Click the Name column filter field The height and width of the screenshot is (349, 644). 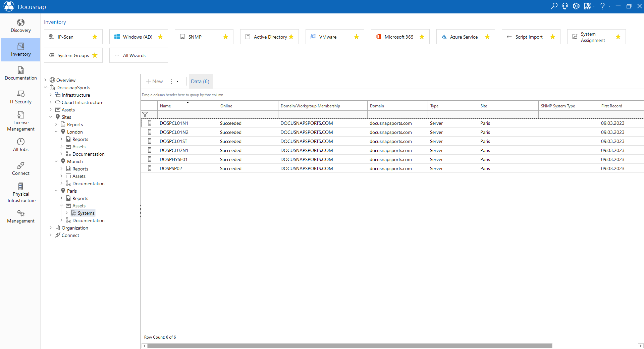coord(187,115)
